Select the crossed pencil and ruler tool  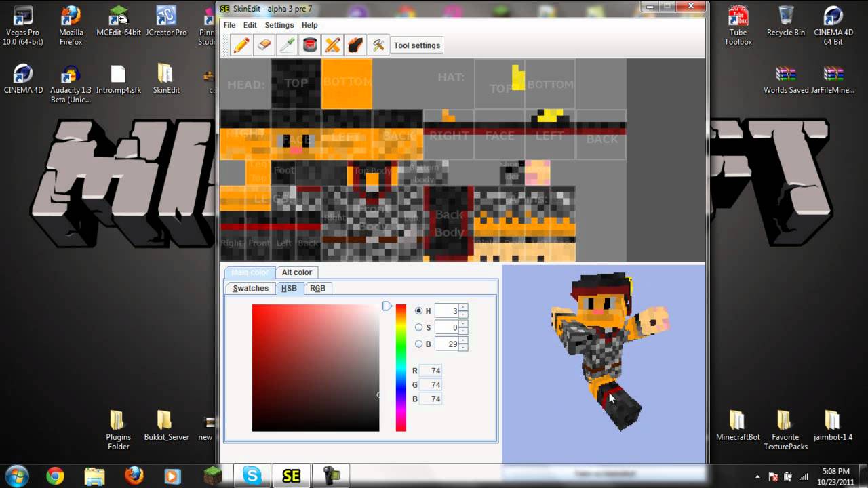pyautogui.click(x=332, y=45)
